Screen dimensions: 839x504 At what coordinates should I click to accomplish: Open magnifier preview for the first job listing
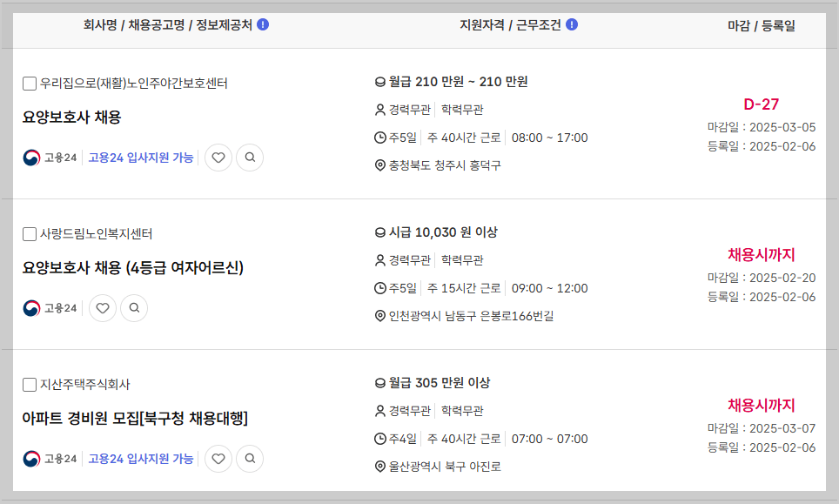click(x=250, y=158)
